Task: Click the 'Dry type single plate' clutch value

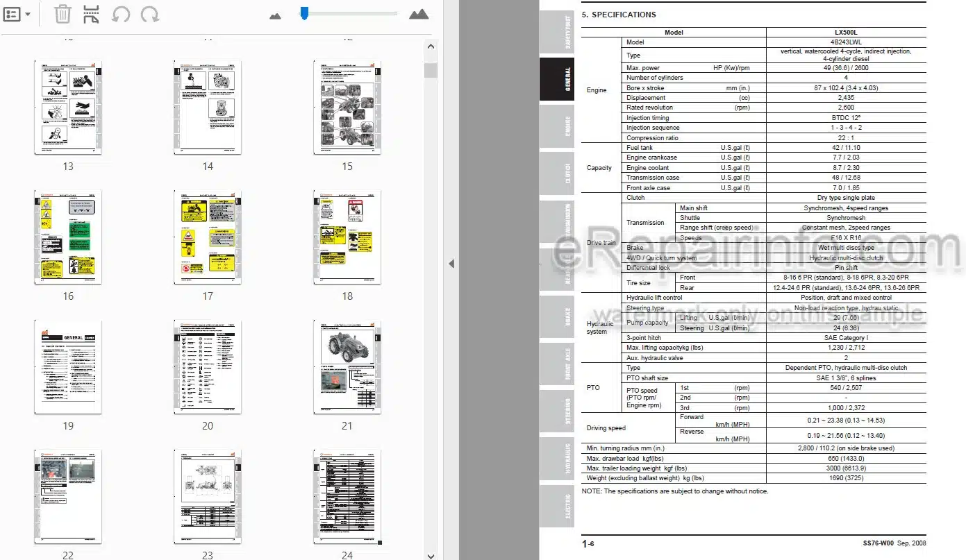Action: [846, 198]
